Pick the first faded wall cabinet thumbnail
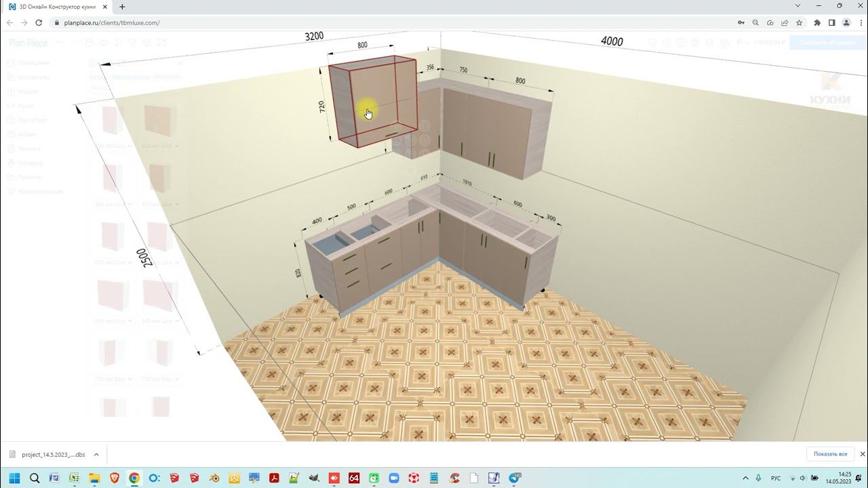 [109, 120]
